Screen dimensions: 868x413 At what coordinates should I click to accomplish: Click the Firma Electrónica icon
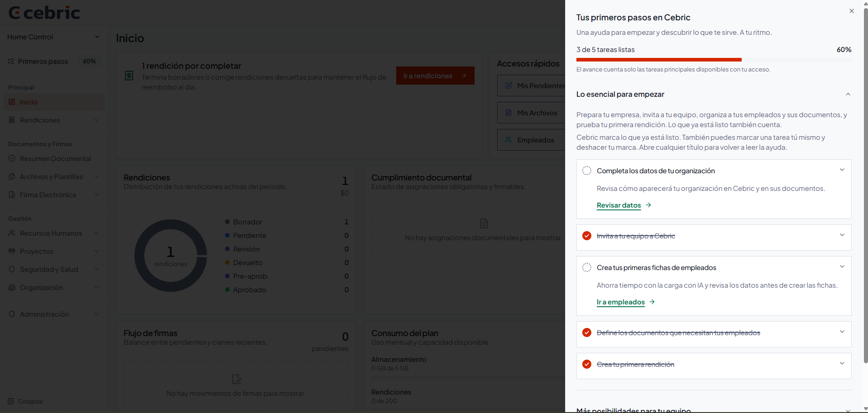(x=12, y=195)
